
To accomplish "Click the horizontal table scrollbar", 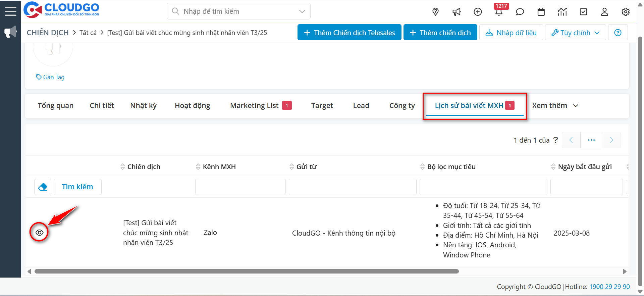I will 247,272.
